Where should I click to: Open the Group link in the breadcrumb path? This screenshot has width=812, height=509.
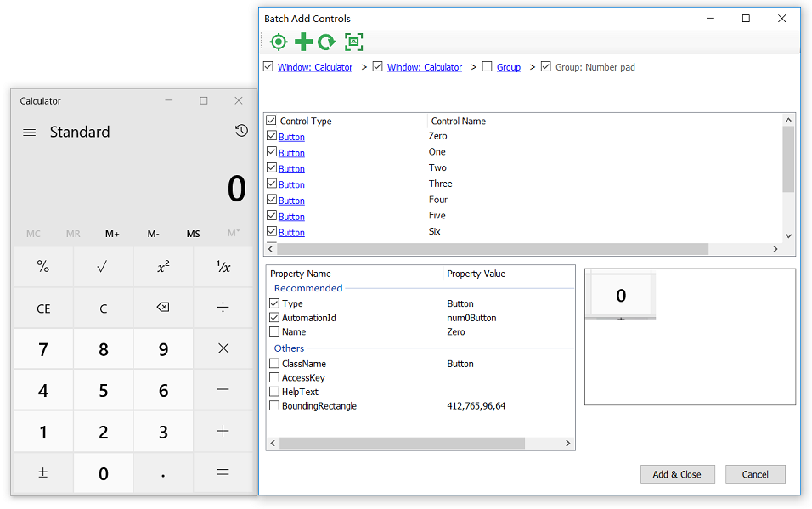(x=509, y=67)
